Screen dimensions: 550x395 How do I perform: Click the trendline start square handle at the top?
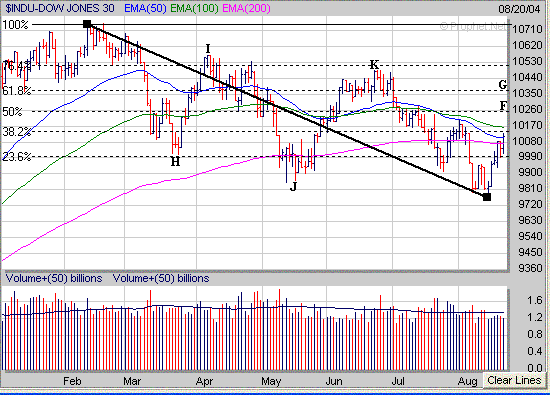(x=87, y=24)
